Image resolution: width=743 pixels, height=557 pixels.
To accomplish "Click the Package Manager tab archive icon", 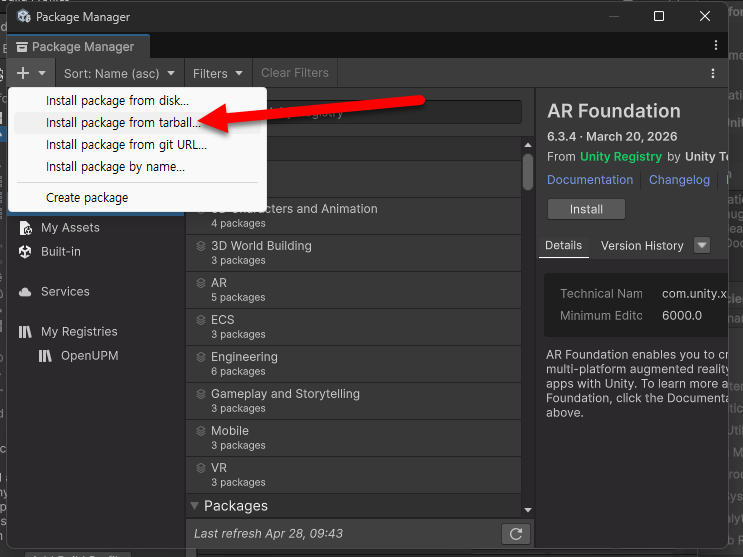I will 21,47.
